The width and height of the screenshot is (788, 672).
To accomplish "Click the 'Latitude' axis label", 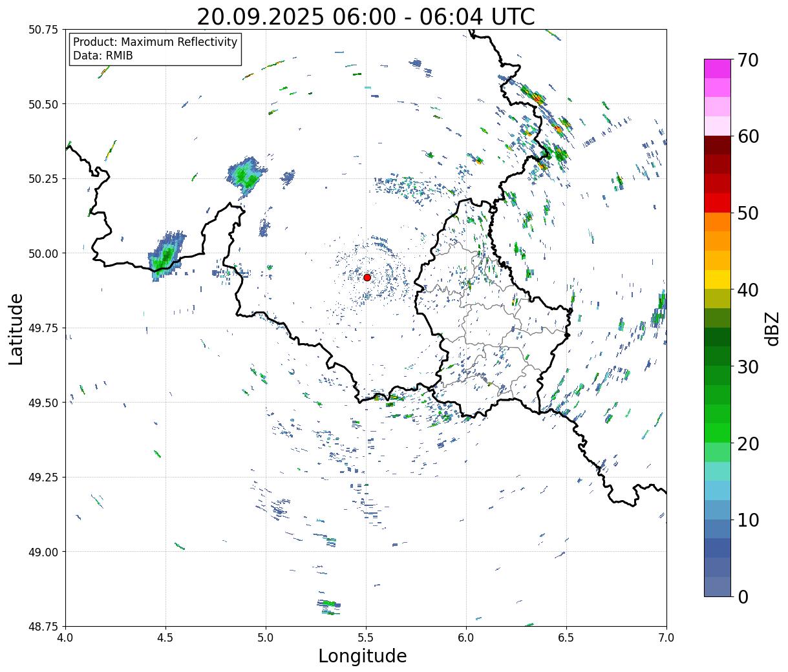I will click(16, 328).
